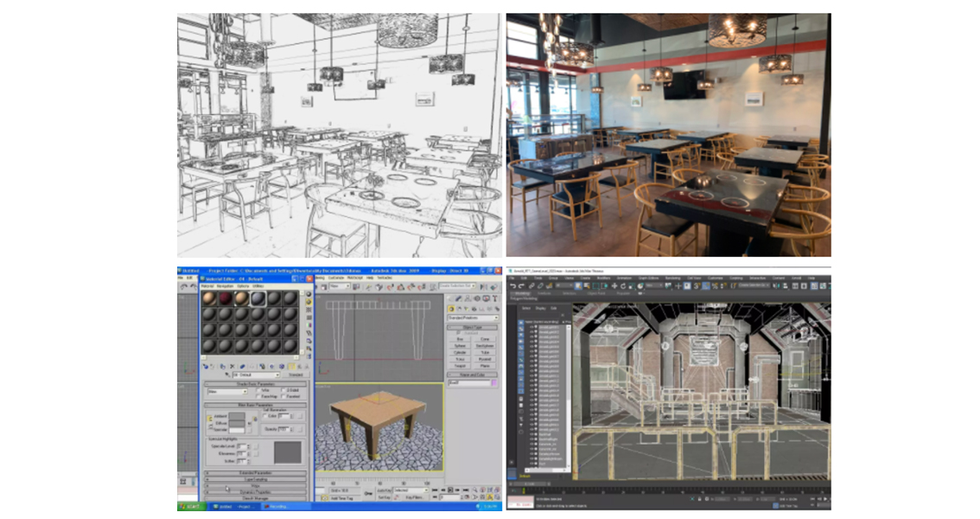Open named selection set dropdown in 3ds Max 2009
The width and height of the screenshot is (980, 519).
click(x=457, y=286)
